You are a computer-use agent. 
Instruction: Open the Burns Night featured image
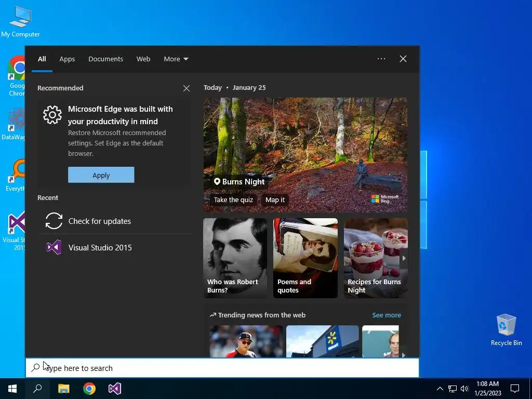pos(305,155)
